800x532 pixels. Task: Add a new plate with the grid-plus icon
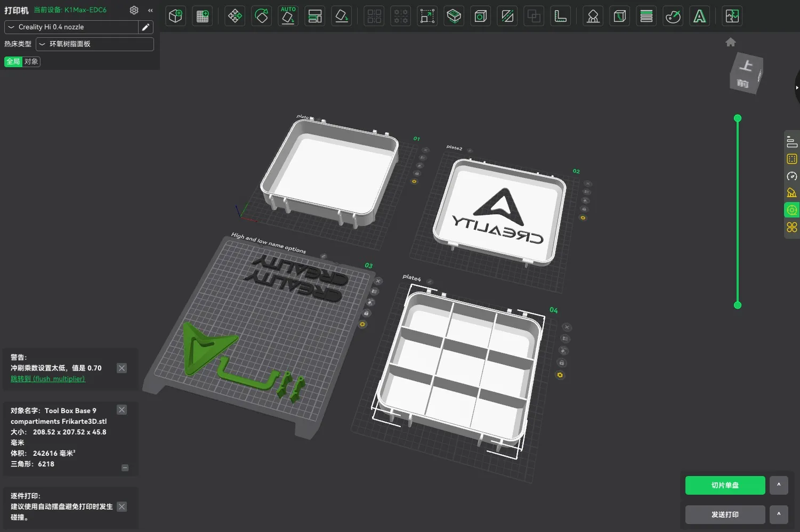click(x=203, y=16)
